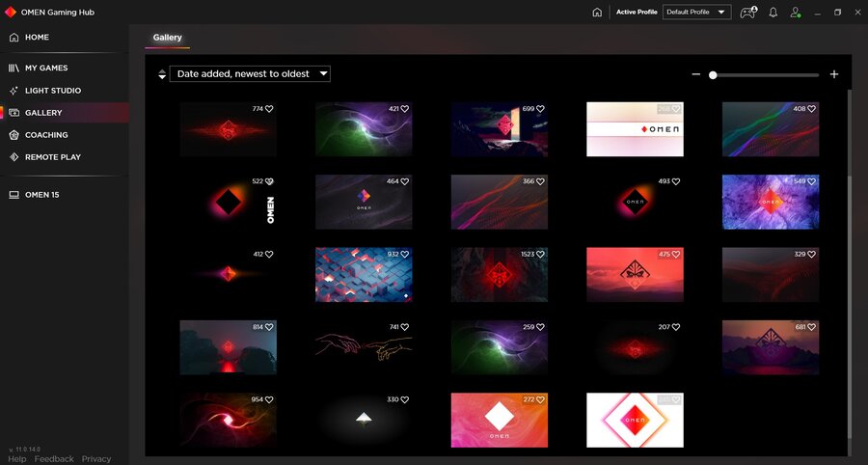This screenshot has width=868, height=465.
Task: Like the wallpaper showing 421 likes
Action: coord(405,109)
